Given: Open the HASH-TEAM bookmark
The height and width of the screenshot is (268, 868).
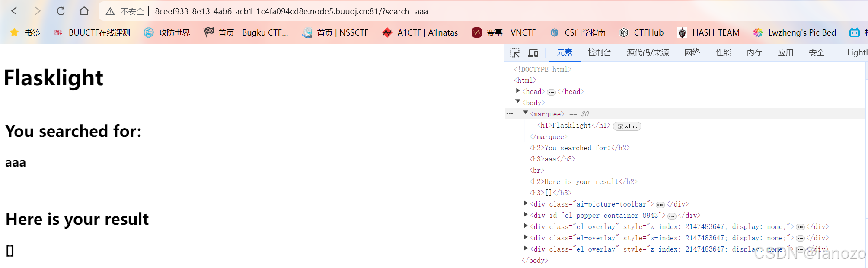Looking at the screenshot, I should click(x=708, y=32).
